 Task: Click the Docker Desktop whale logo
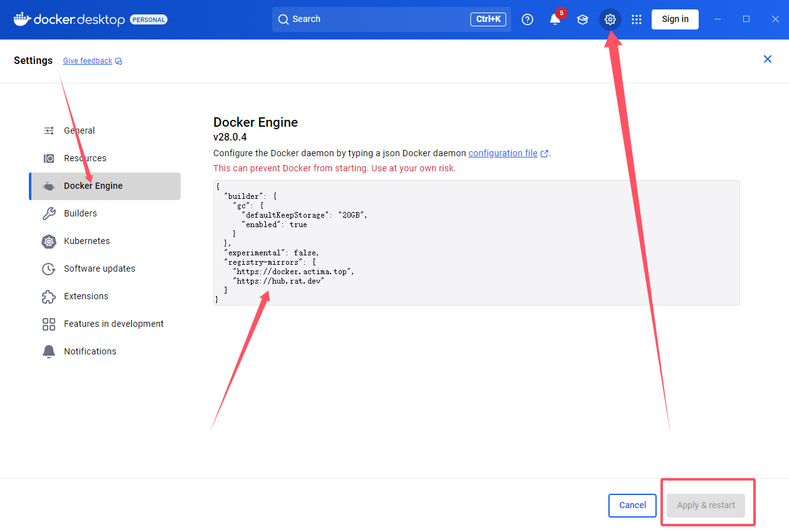22,19
